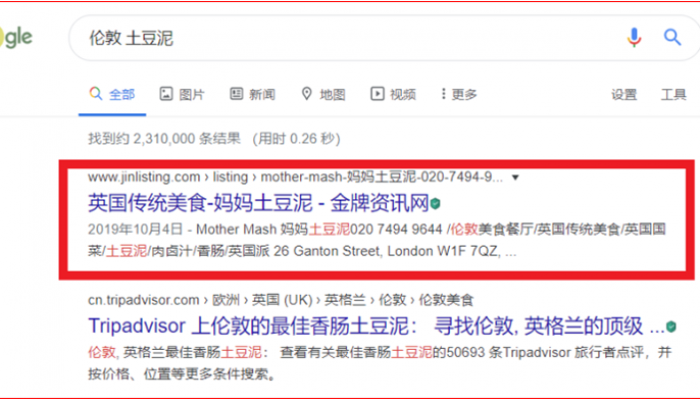The height and width of the screenshot is (400, 700).
Task: Click the Google logo
Action: pos(18,38)
